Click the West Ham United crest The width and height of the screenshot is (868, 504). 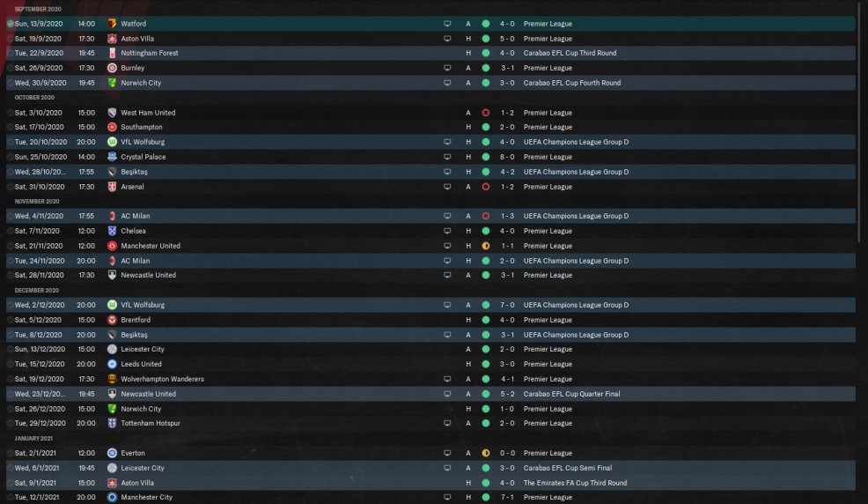(112, 113)
